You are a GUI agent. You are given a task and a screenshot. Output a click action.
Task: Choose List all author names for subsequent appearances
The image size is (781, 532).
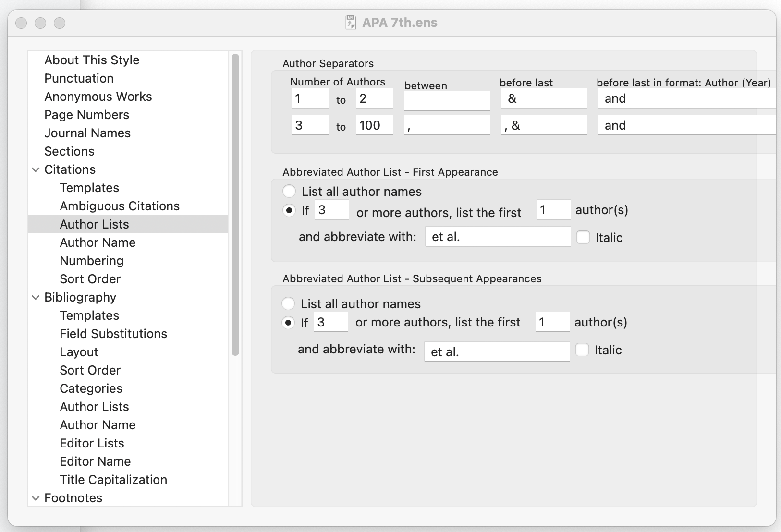tap(289, 303)
